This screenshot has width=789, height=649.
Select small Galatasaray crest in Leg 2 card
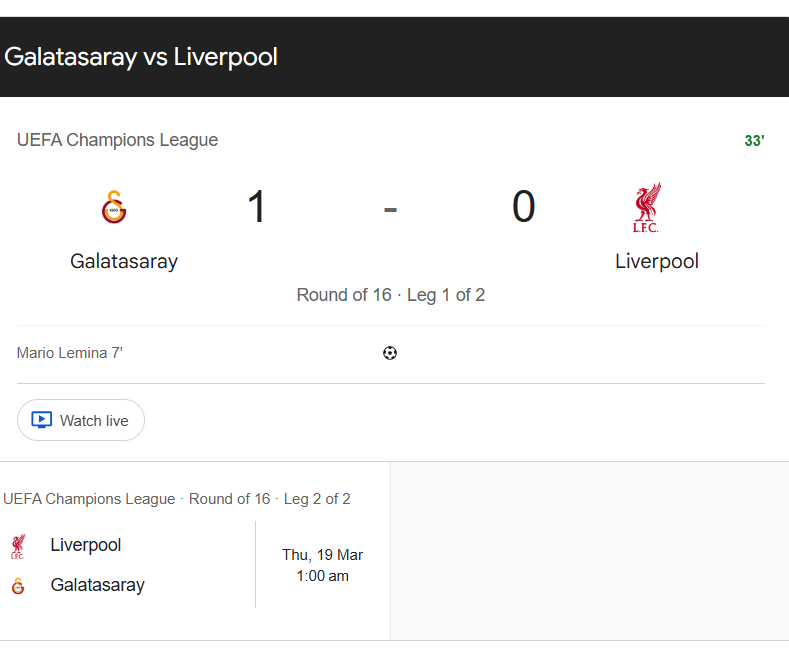pyautogui.click(x=17, y=586)
